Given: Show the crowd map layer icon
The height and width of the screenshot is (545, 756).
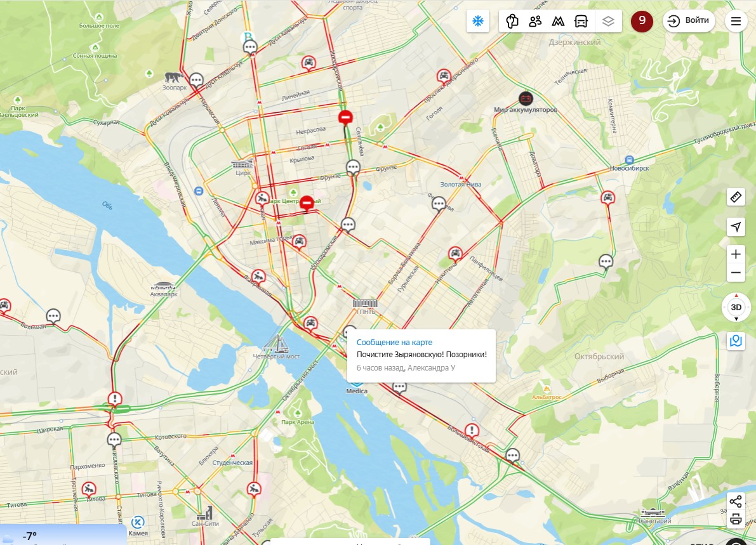Looking at the screenshot, I should [535, 21].
